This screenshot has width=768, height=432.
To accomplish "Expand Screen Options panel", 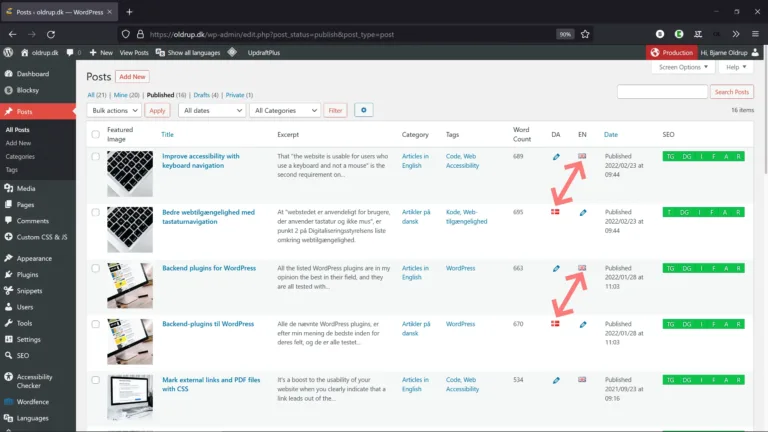I will pyautogui.click(x=683, y=67).
